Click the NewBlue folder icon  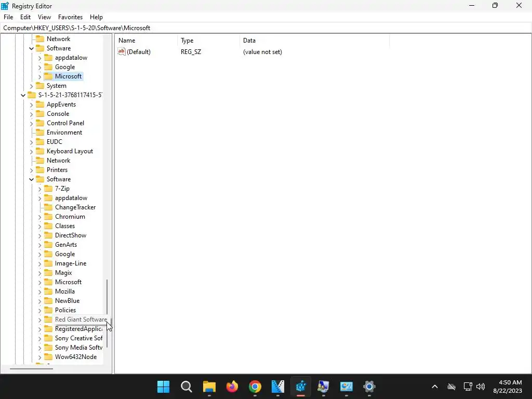coord(48,301)
